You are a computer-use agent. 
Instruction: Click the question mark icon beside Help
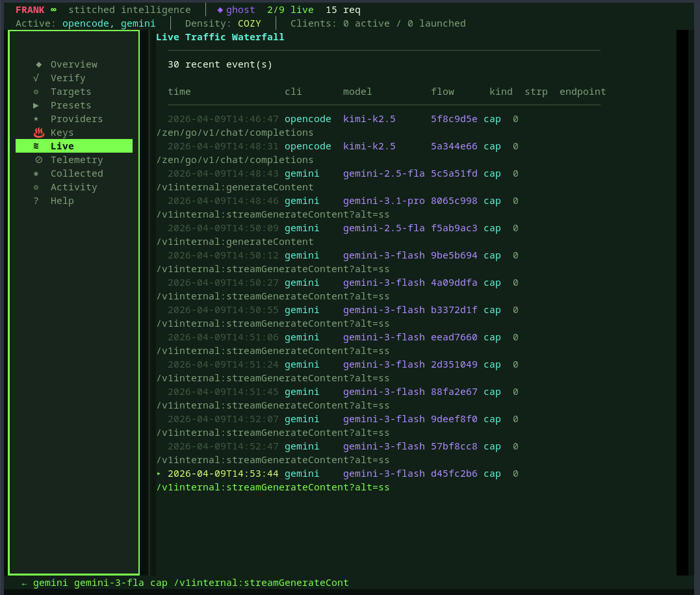pyautogui.click(x=36, y=201)
